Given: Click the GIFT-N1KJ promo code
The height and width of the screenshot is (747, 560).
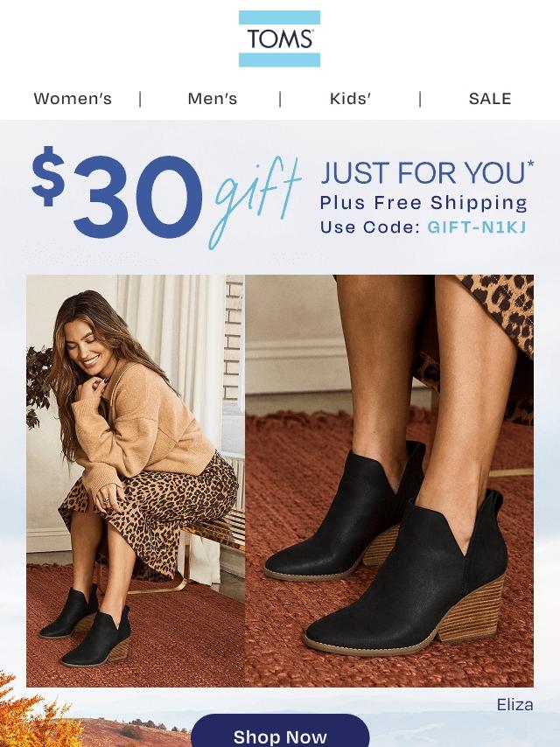Looking at the screenshot, I should (477, 227).
